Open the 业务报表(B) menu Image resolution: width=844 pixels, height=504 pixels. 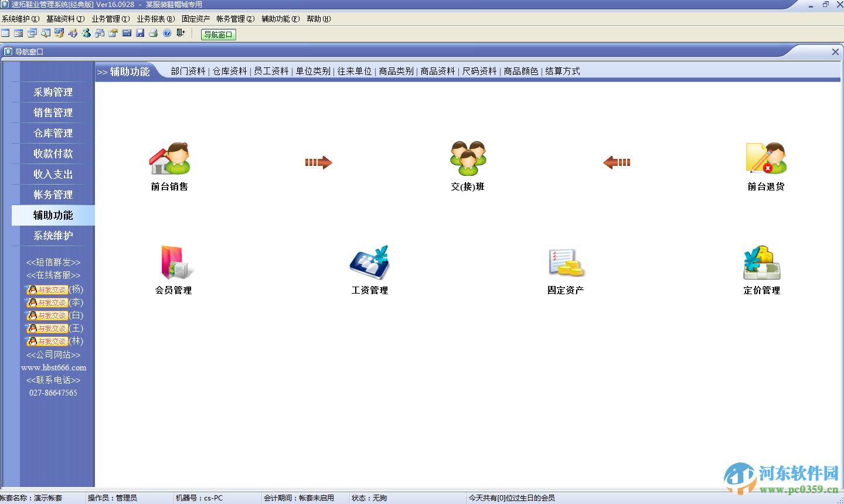click(x=156, y=19)
